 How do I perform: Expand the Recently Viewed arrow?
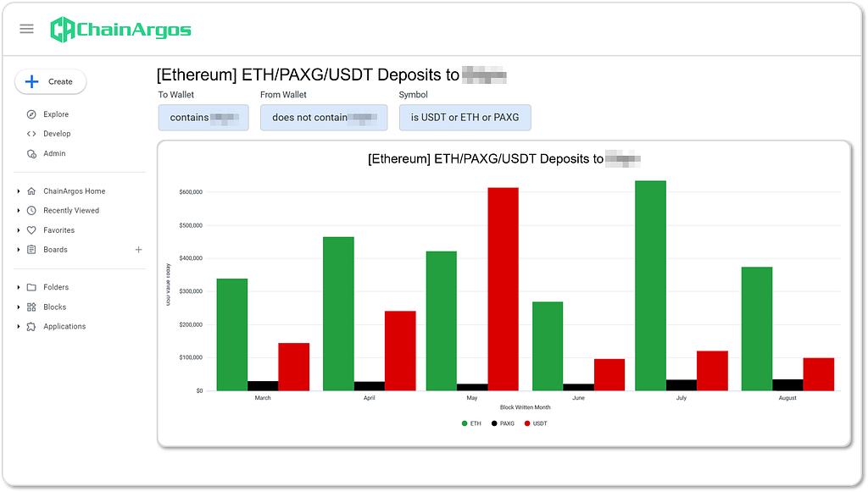19,211
